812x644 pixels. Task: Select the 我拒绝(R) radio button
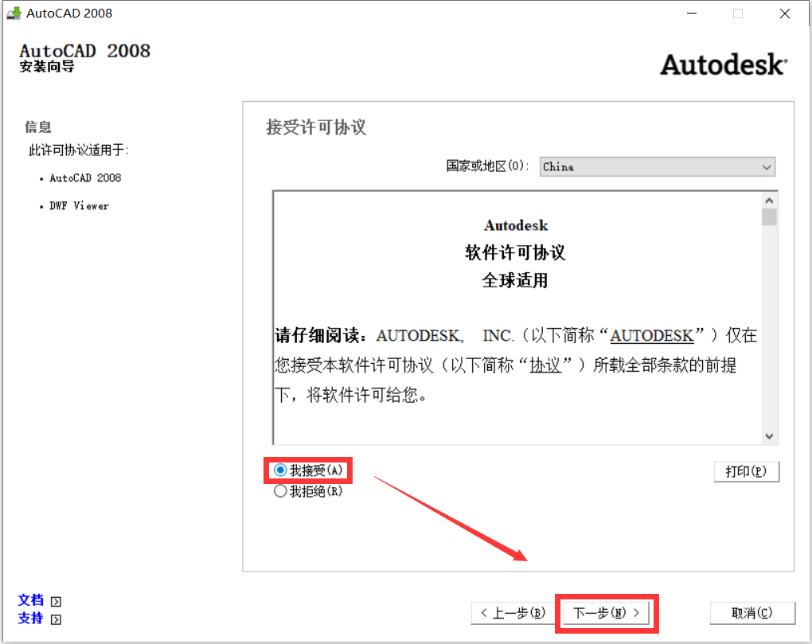[x=307, y=491]
